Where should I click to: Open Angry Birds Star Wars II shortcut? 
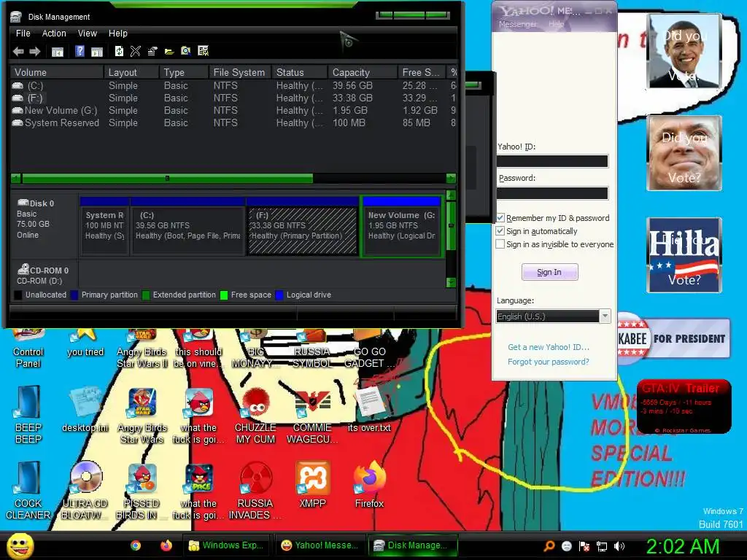[x=142, y=349]
